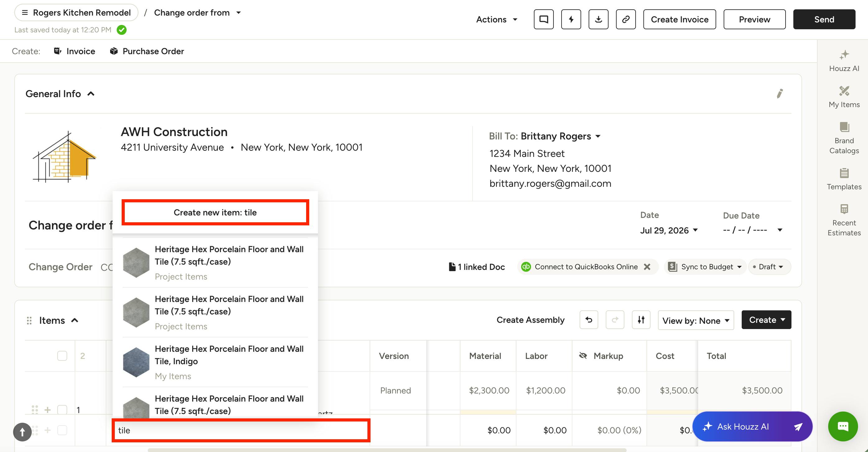This screenshot has width=868, height=452.
Task: Open the black Create dropdown button
Action: [x=766, y=319]
